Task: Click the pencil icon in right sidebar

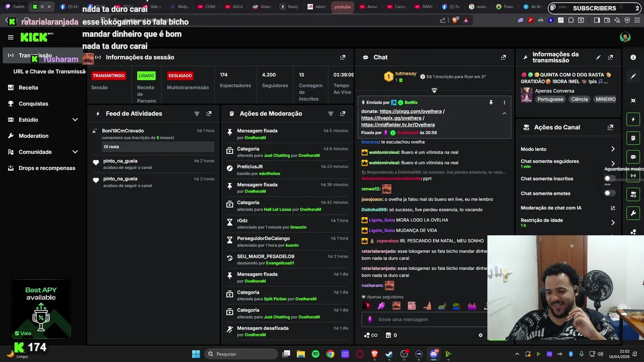Action: pyautogui.click(x=633, y=76)
